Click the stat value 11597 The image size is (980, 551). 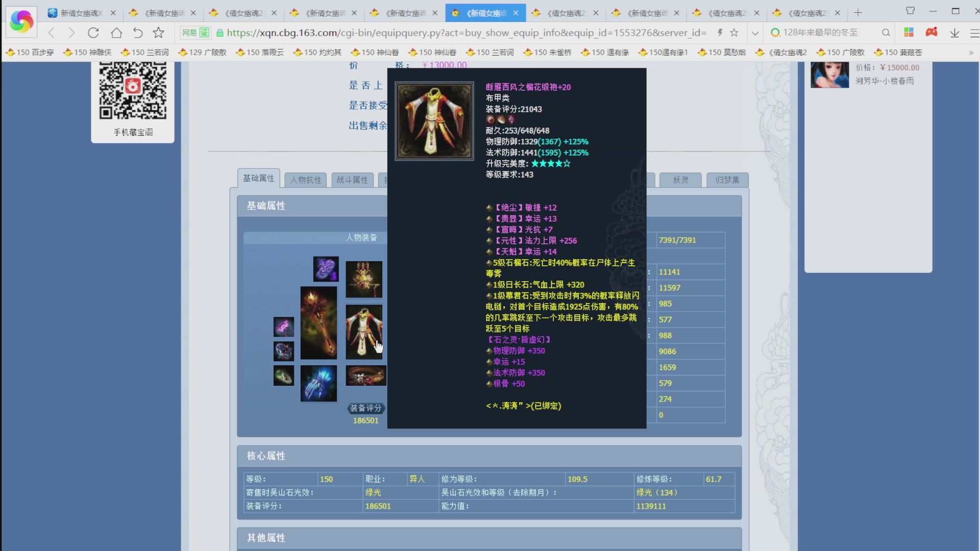tap(669, 288)
